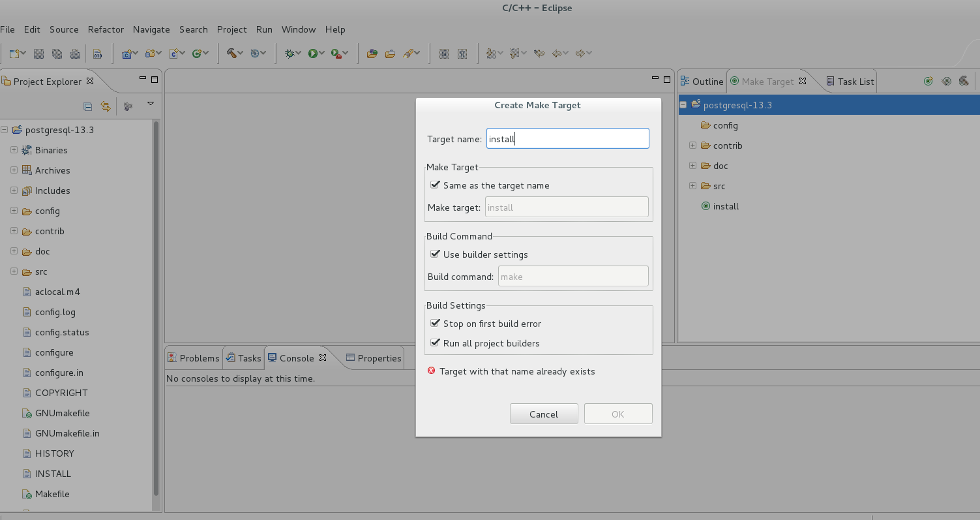
Task: Open the Project menu
Action: 231,29
